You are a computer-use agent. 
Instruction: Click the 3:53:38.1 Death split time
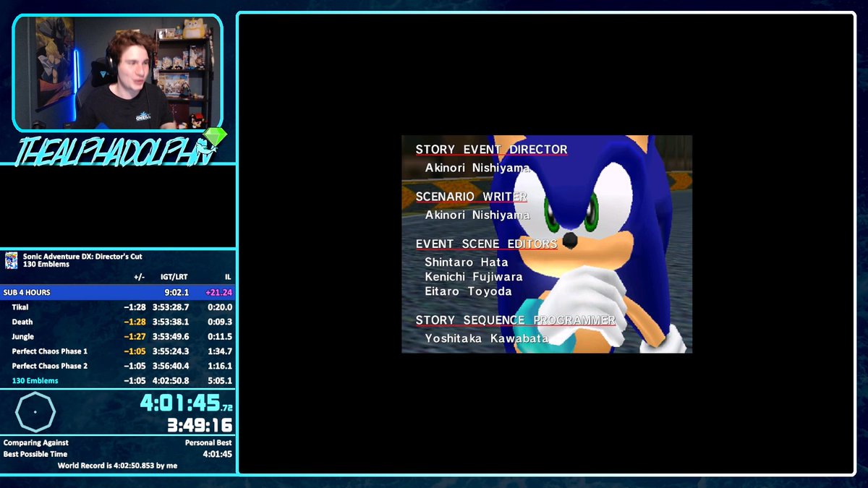171,322
